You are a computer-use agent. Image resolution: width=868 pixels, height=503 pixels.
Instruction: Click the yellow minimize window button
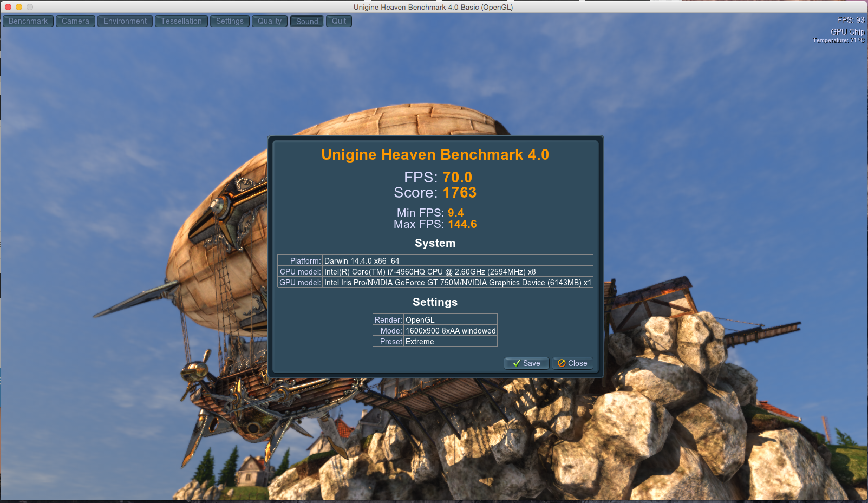click(x=19, y=7)
